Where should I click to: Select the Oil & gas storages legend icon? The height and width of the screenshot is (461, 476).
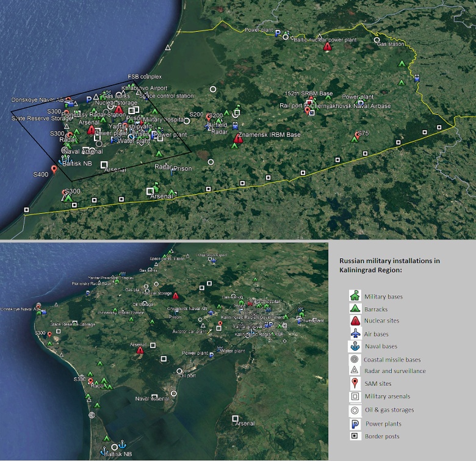click(353, 410)
